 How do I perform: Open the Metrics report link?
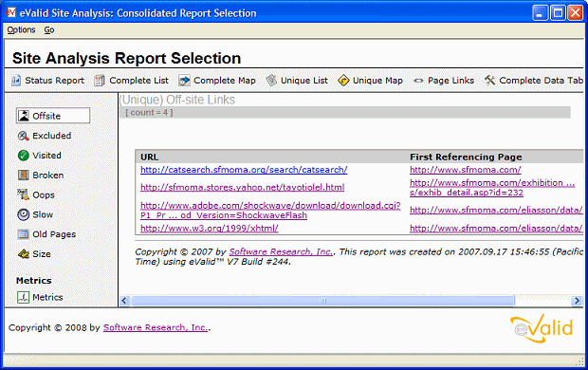click(47, 297)
